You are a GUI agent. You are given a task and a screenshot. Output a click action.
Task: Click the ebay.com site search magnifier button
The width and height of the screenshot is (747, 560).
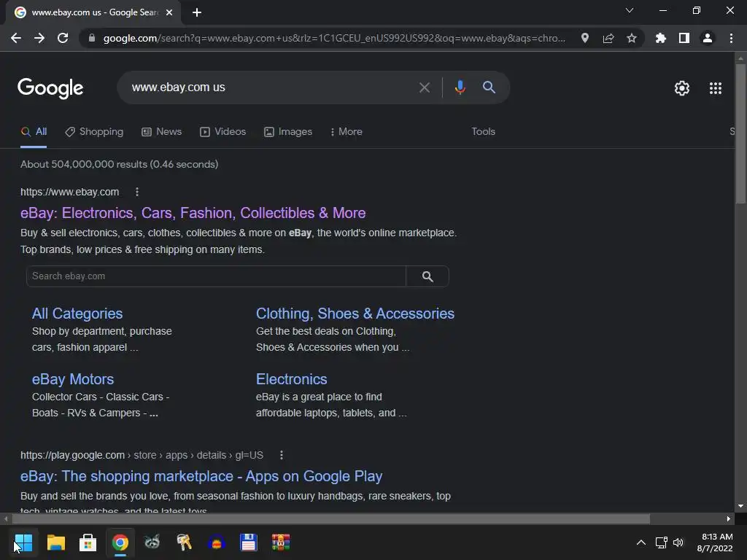[x=427, y=276]
